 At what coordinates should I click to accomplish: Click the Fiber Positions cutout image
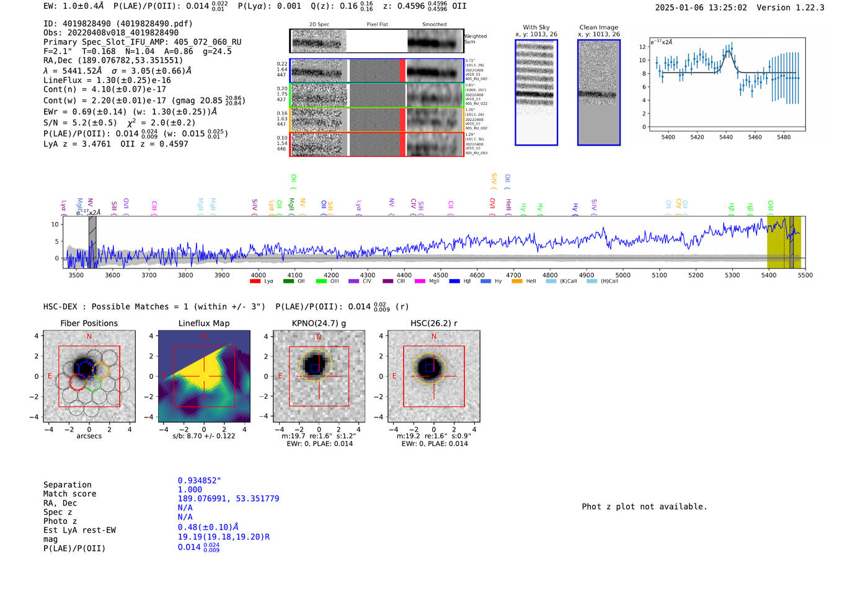coord(89,376)
